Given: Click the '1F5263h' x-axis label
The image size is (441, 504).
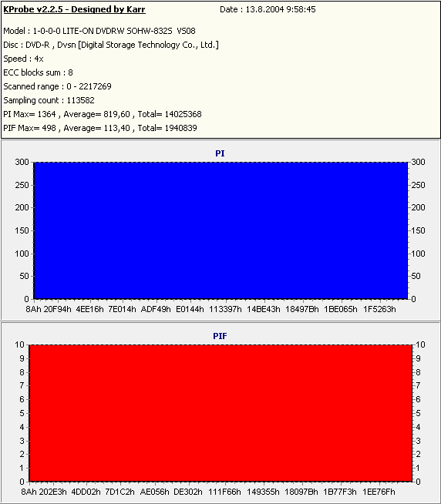Looking at the screenshot, I should (x=379, y=309).
